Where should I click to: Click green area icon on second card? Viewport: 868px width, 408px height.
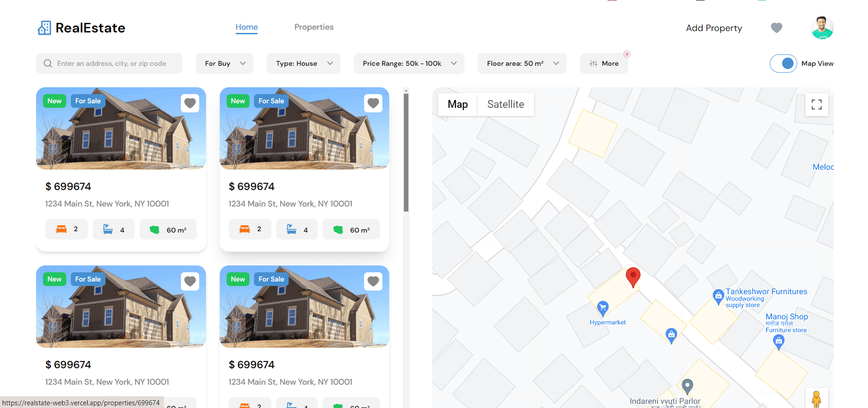tap(338, 230)
